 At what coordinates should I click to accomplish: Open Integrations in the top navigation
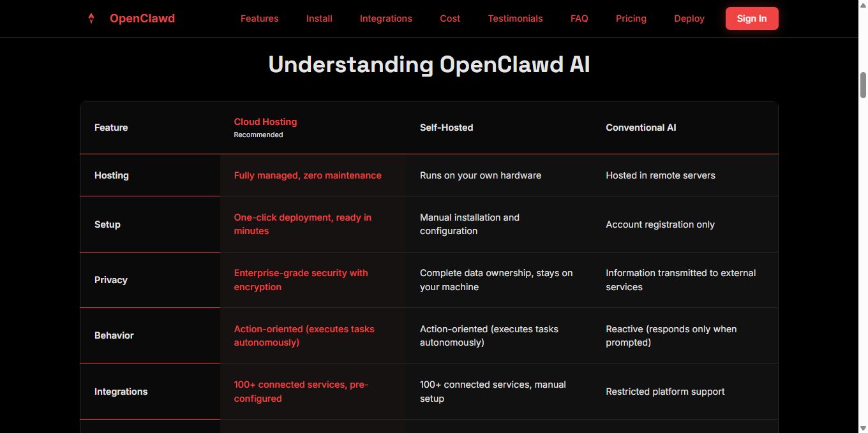click(385, 18)
